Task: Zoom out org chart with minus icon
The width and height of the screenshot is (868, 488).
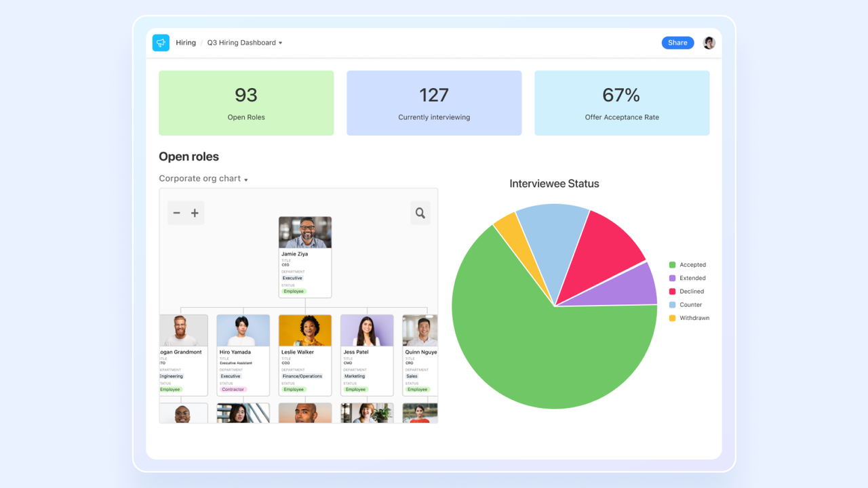Action: pos(176,213)
